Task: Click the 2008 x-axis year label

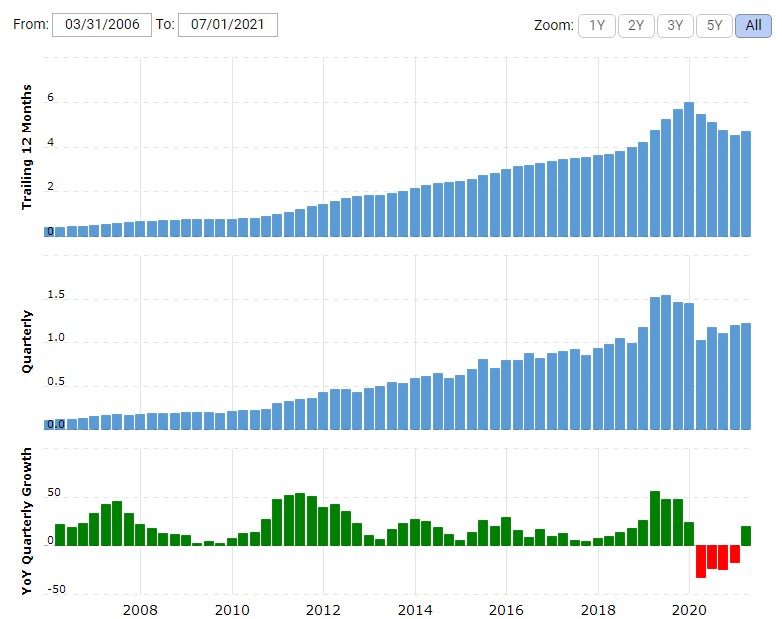Action: (x=140, y=610)
